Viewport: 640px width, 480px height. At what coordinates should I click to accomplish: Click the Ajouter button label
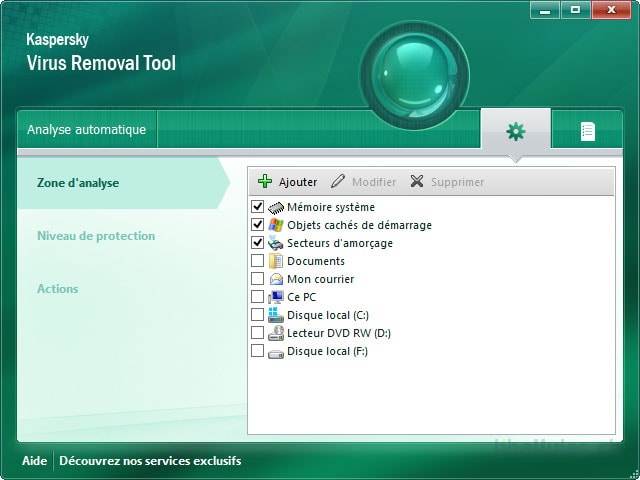point(298,182)
